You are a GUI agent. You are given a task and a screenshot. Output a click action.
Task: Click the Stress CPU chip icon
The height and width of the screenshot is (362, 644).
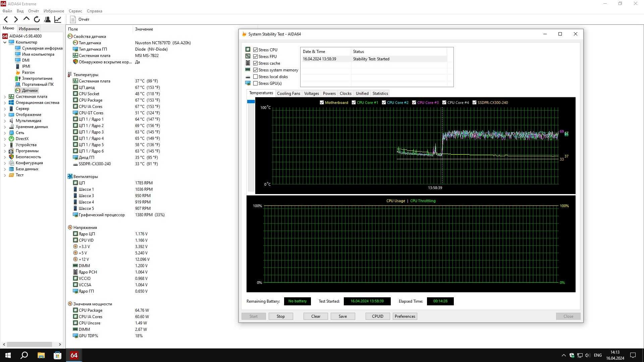[248, 49]
